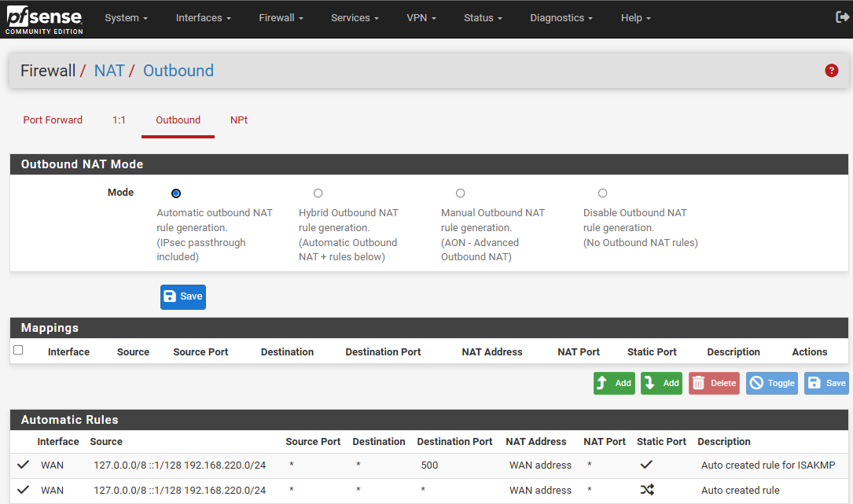Open the Status menu
The width and height of the screenshot is (853, 504).
click(483, 18)
